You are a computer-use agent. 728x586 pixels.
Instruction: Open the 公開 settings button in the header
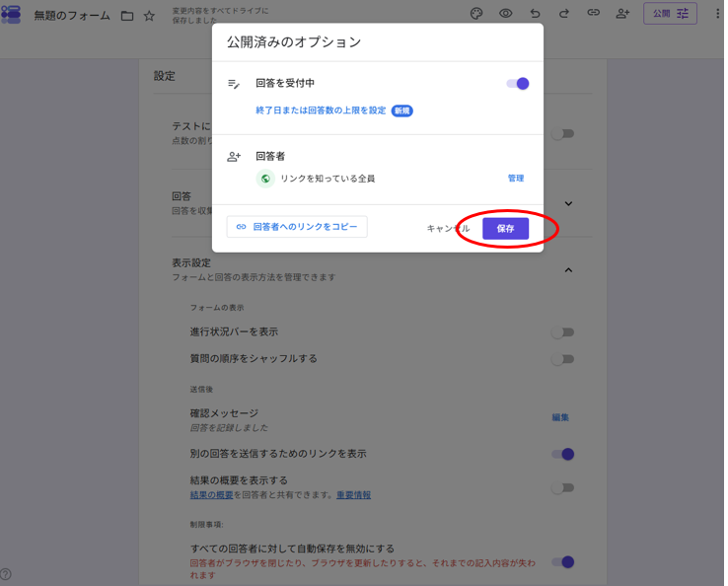coord(670,14)
